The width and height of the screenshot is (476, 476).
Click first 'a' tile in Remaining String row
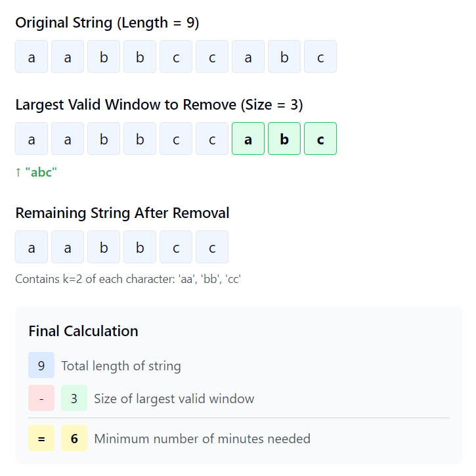click(x=32, y=247)
